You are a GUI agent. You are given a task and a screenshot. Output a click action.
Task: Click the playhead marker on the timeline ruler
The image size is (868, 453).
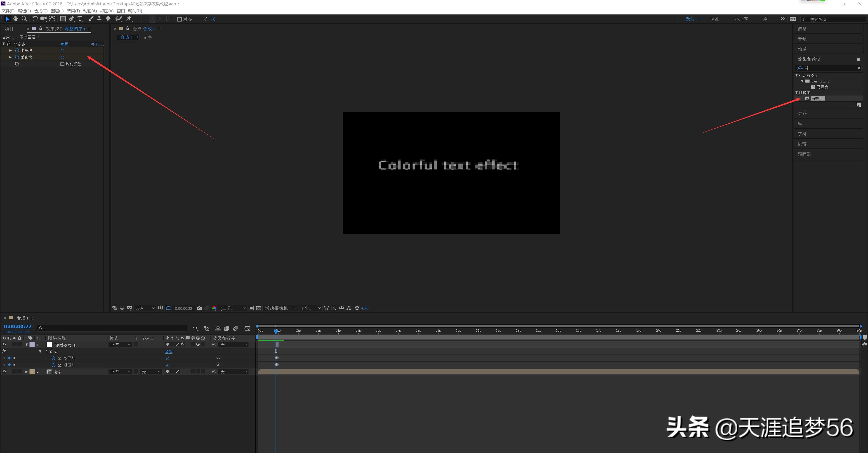(276, 331)
